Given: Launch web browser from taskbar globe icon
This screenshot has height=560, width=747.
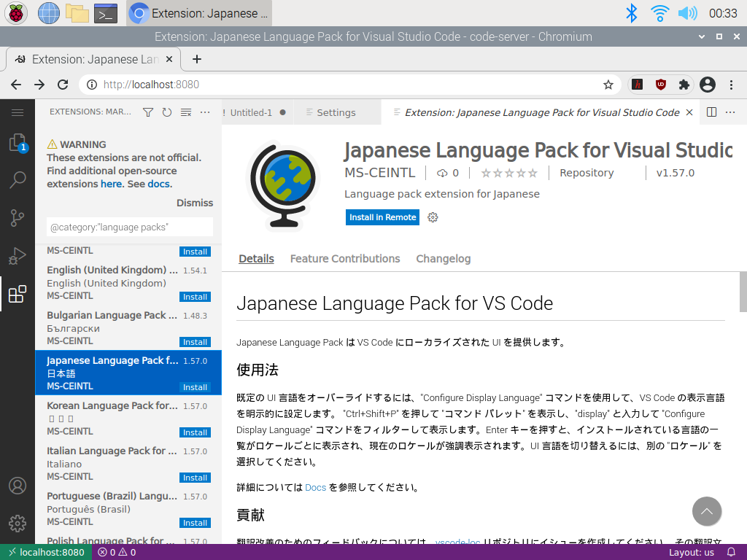Looking at the screenshot, I should coord(49,13).
